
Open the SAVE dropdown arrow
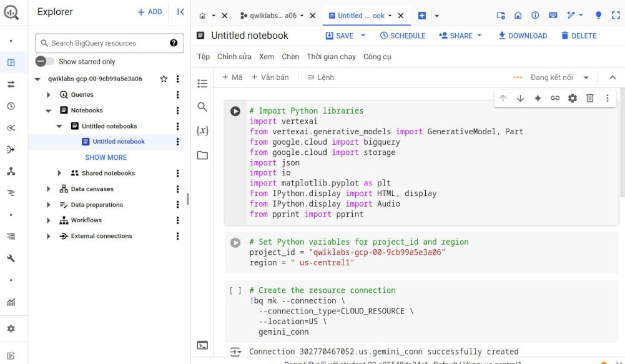[x=363, y=36]
